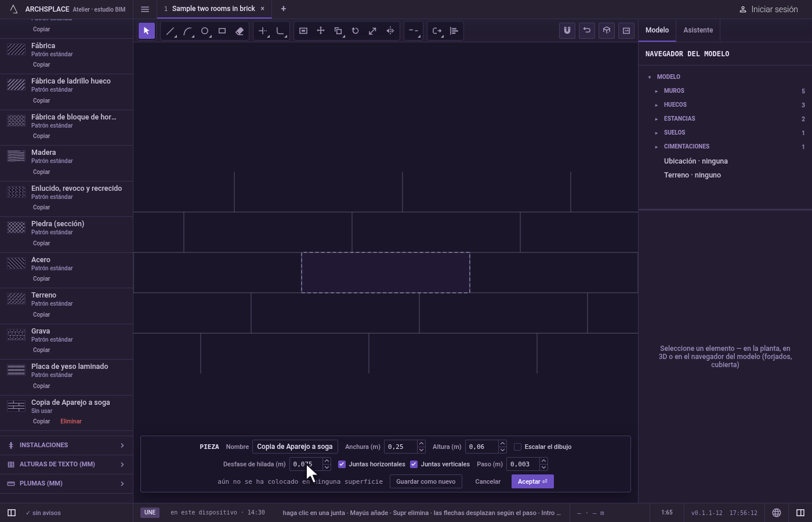Click Iniciar sesión

[x=768, y=9]
